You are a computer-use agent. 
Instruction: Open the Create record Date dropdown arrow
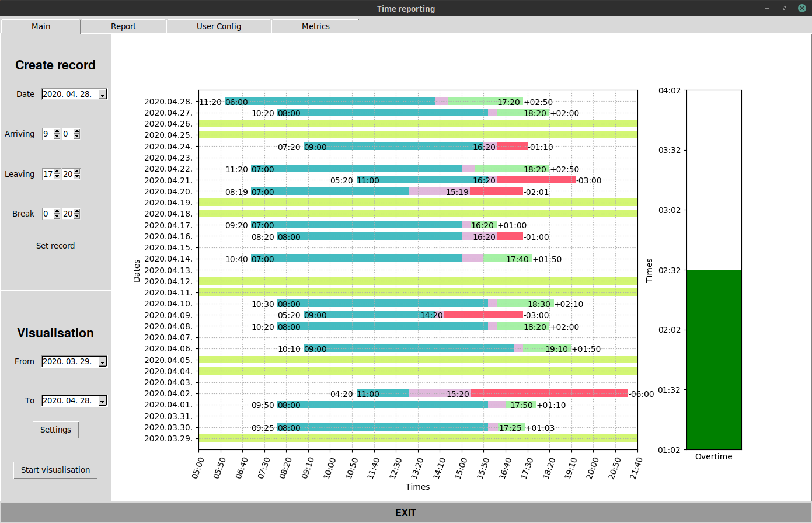103,95
